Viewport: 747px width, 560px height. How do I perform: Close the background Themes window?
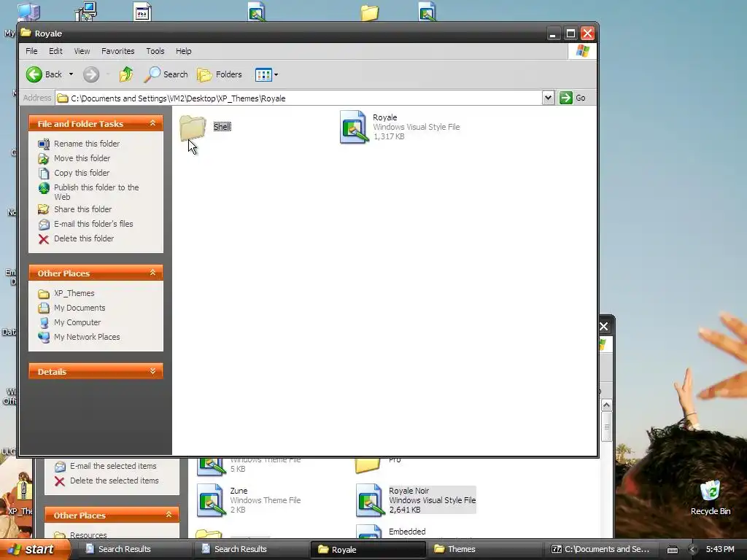[603, 326]
